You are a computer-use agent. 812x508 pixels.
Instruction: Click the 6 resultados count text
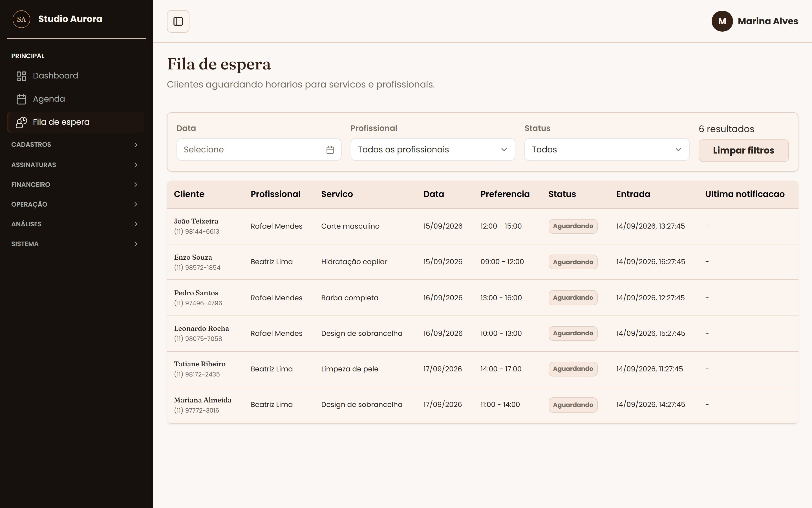tap(726, 129)
